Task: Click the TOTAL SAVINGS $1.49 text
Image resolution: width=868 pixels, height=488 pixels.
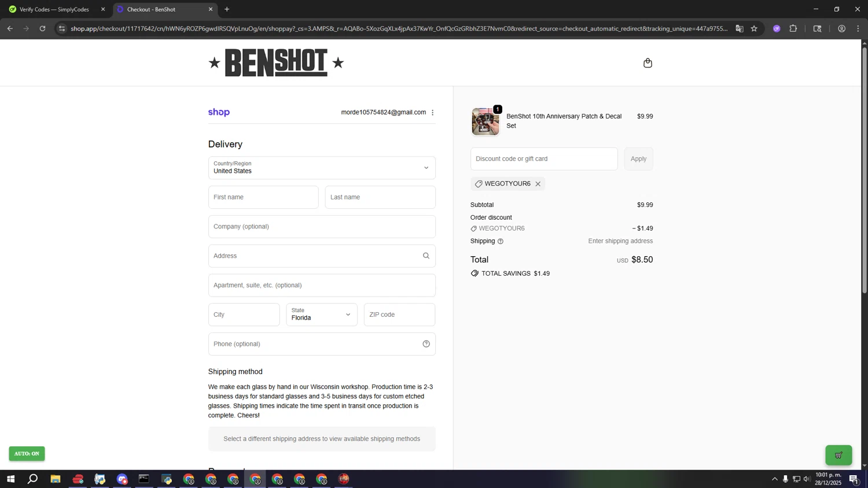Action: (516, 273)
